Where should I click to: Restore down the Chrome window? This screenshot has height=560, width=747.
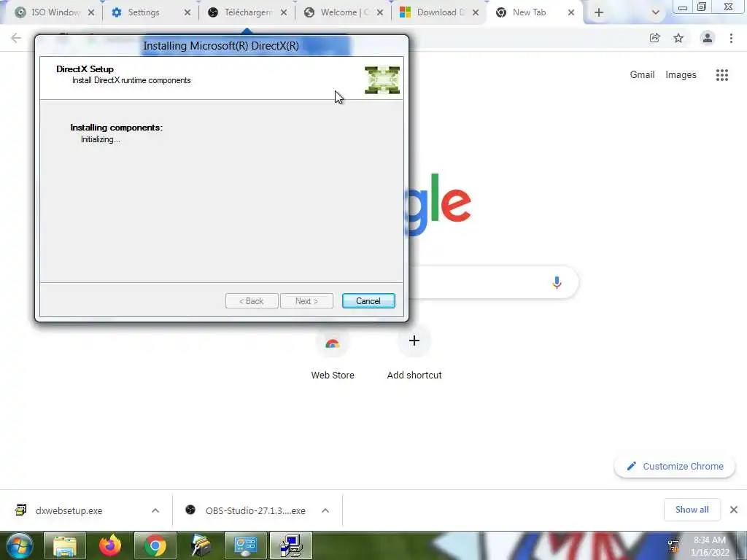[702, 7]
